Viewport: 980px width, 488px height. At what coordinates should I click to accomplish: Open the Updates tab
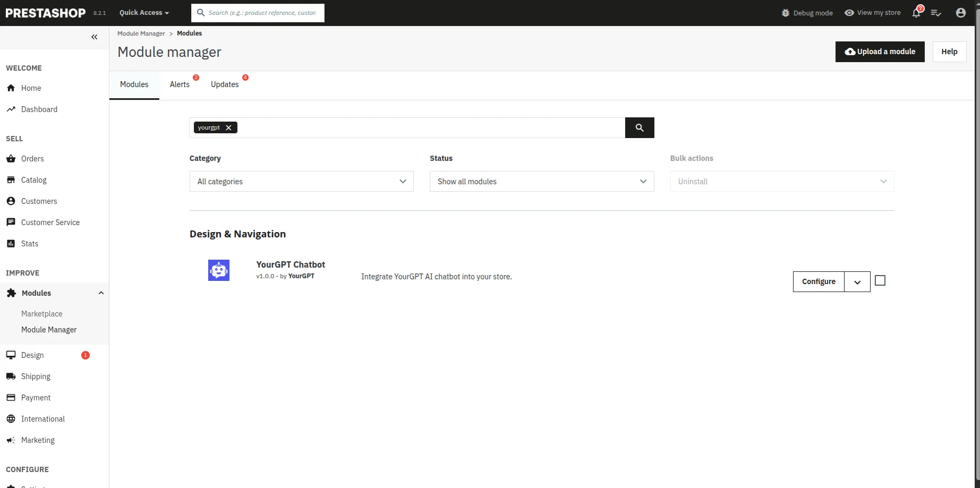pyautogui.click(x=224, y=84)
